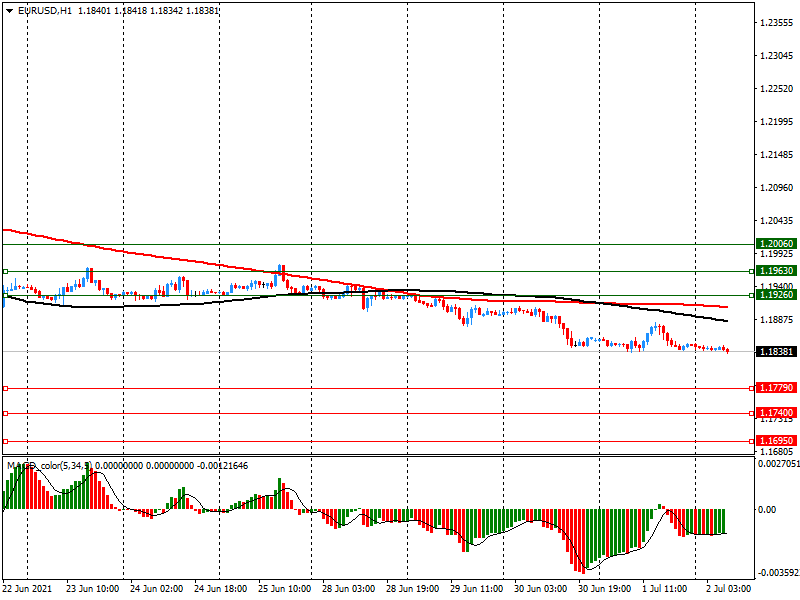Click the 22 Jun 2021 date label
The height and width of the screenshot is (600, 800).
coord(27,590)
